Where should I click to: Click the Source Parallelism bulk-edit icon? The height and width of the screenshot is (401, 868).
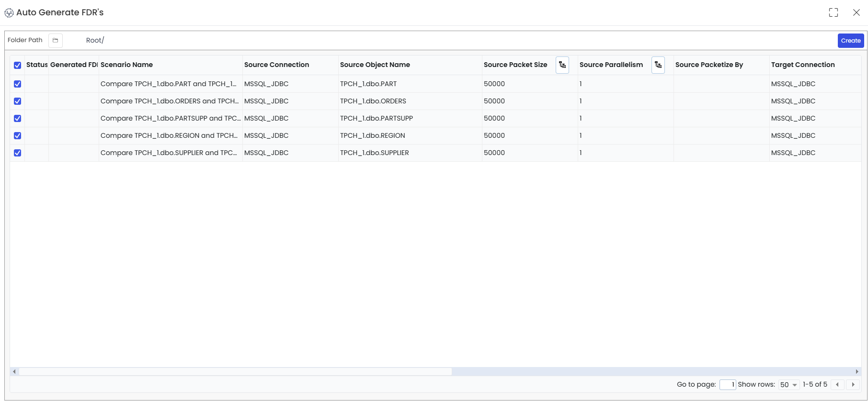point(658,65)
